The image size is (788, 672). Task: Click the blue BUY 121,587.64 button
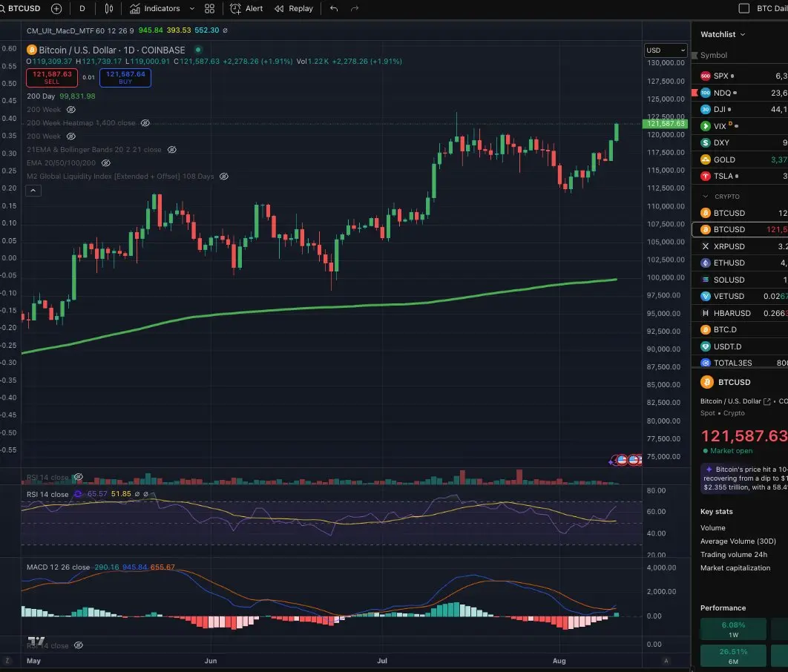[x=125, y=77]
